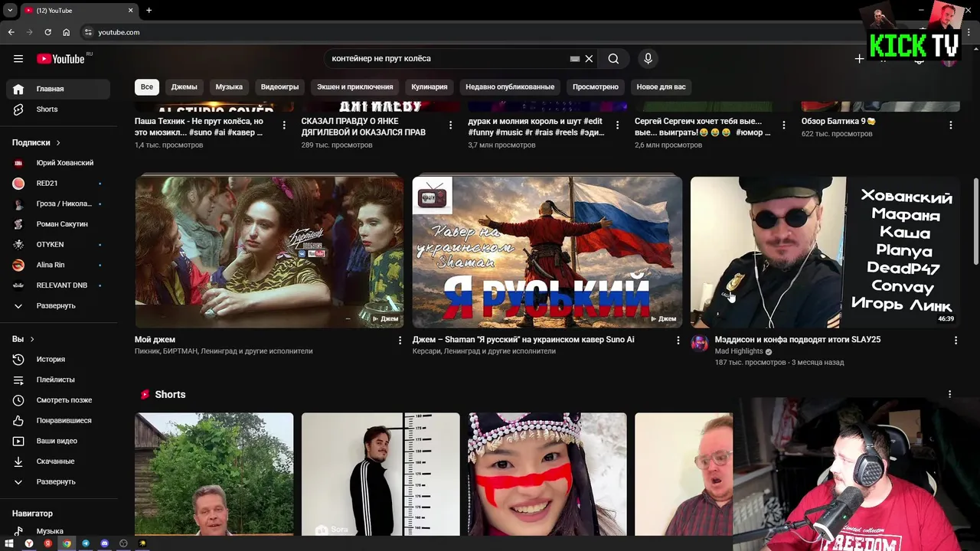Open Discord from the taskbar
980x551 pixels.
coord(105,543)
